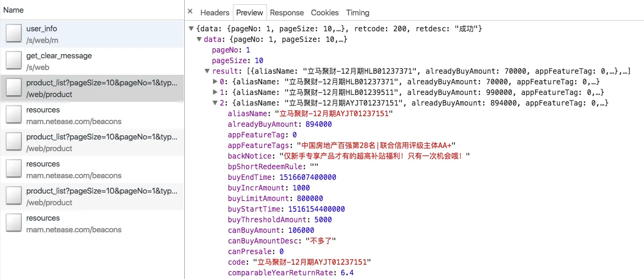
Task: Click the file icon of the bottom resources request
Action: coord(13,223)
